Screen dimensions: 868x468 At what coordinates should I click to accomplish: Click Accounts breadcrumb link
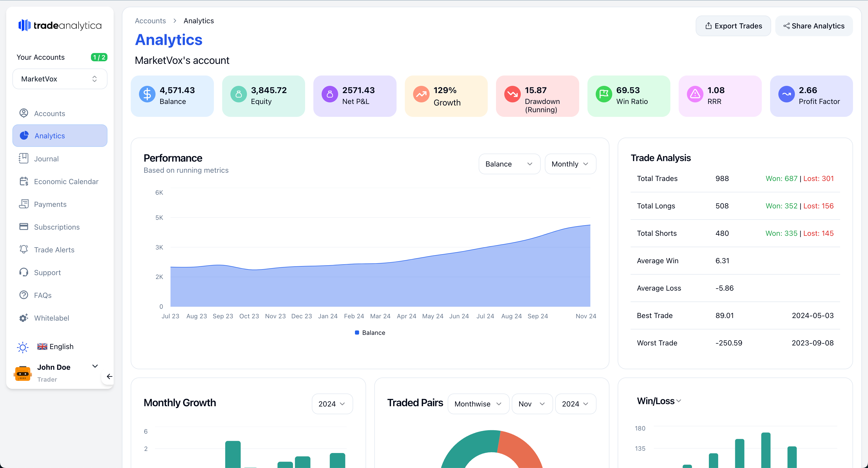pos(150,21)
